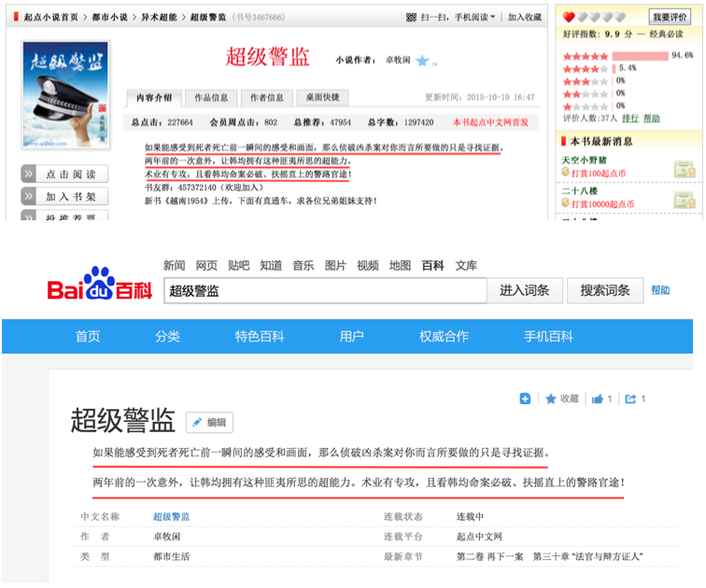This screenshot has width=706, height=588.
Task: Click the 94.6% rating bar
Action: (x=640, y=56)
